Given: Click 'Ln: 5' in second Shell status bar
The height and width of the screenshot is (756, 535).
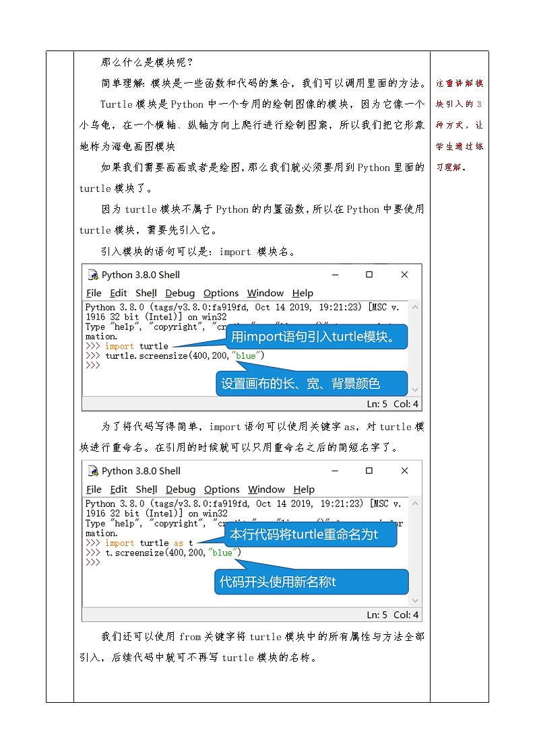Looking at the screenshot, I should coord(377,615).
